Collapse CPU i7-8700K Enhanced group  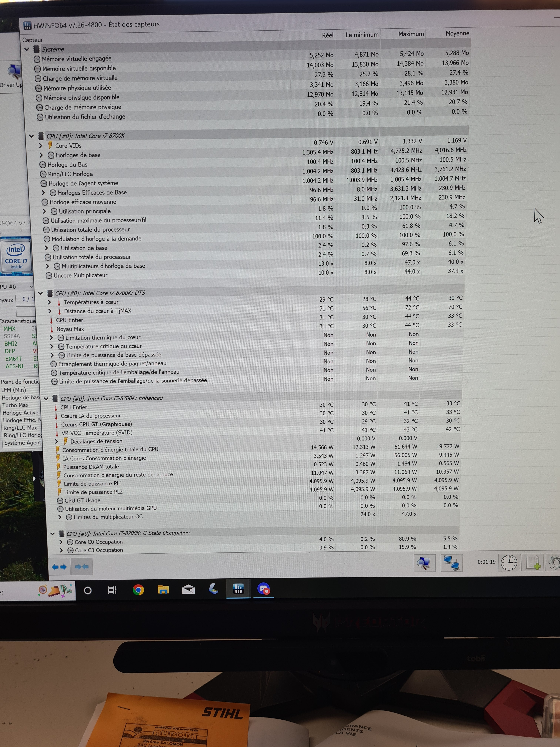click(x=46, y=399)
